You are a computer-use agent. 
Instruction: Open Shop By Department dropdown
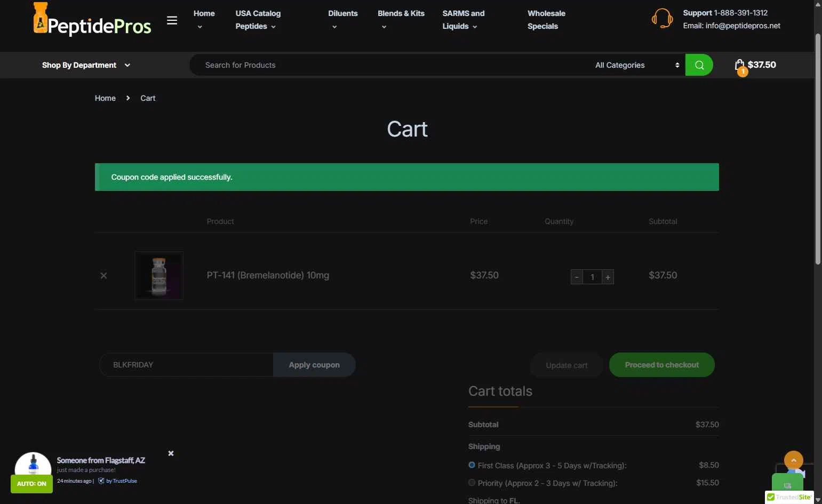click(x=86, y=65)
